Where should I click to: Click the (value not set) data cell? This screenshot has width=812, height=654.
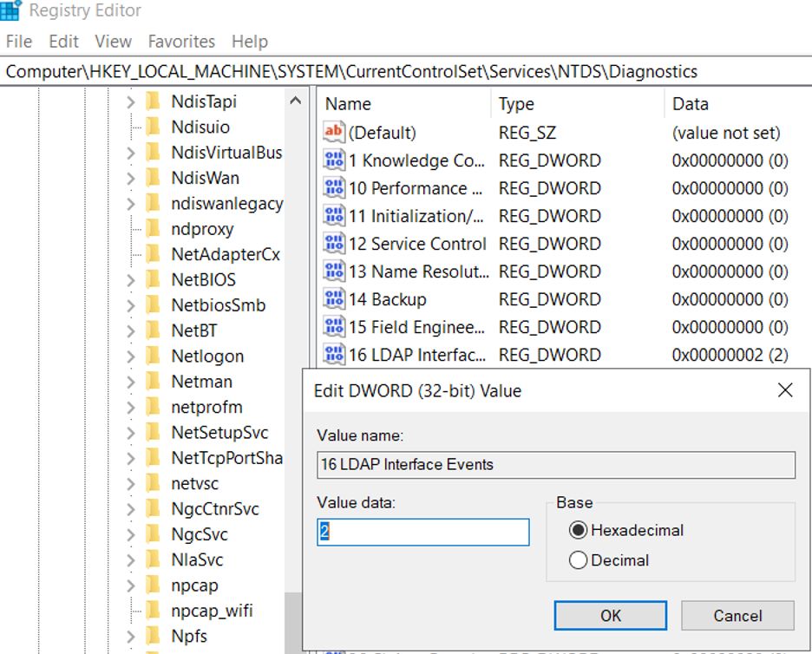(726, 133)
